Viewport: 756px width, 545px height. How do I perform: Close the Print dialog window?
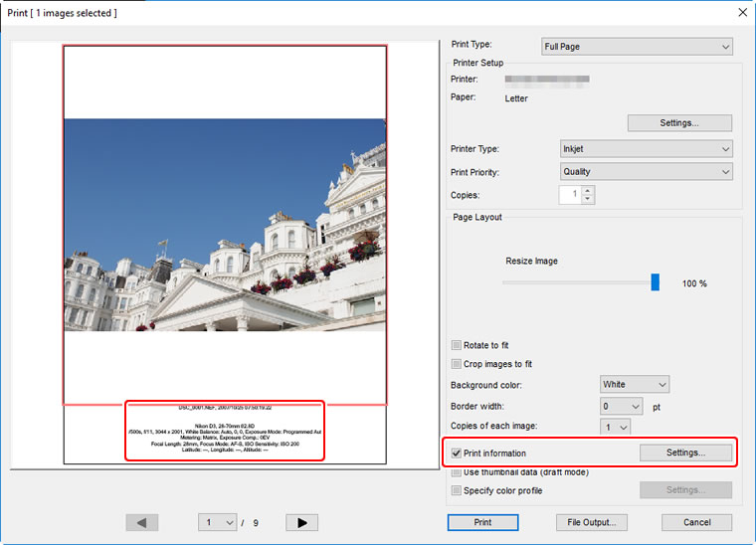tap(742, 13)
